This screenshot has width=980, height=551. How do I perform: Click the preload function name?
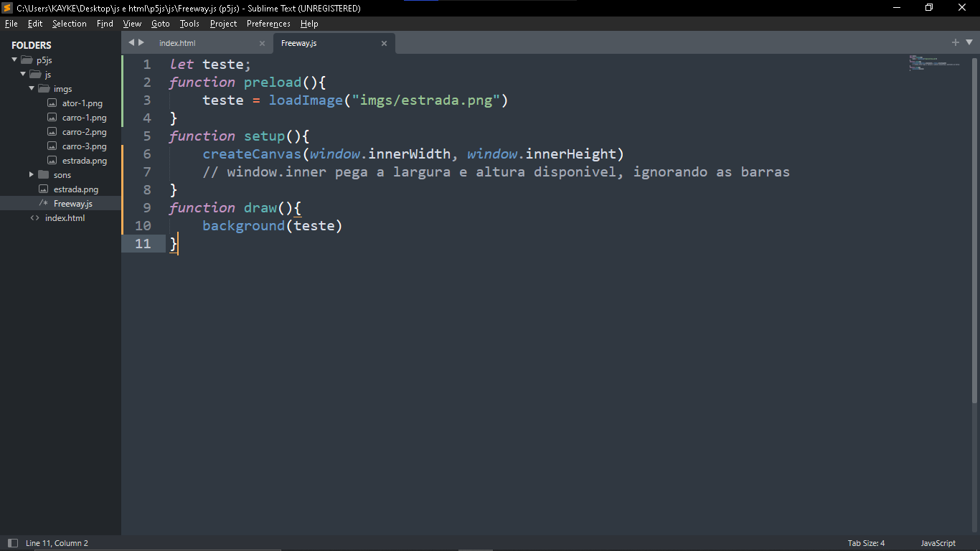click(273, 83)
